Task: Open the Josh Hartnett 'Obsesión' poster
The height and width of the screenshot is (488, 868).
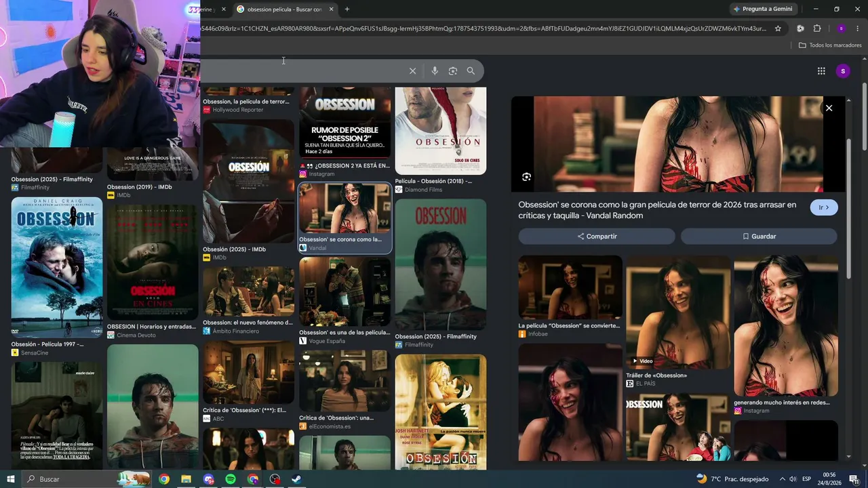Action: [x=441, y=411]
